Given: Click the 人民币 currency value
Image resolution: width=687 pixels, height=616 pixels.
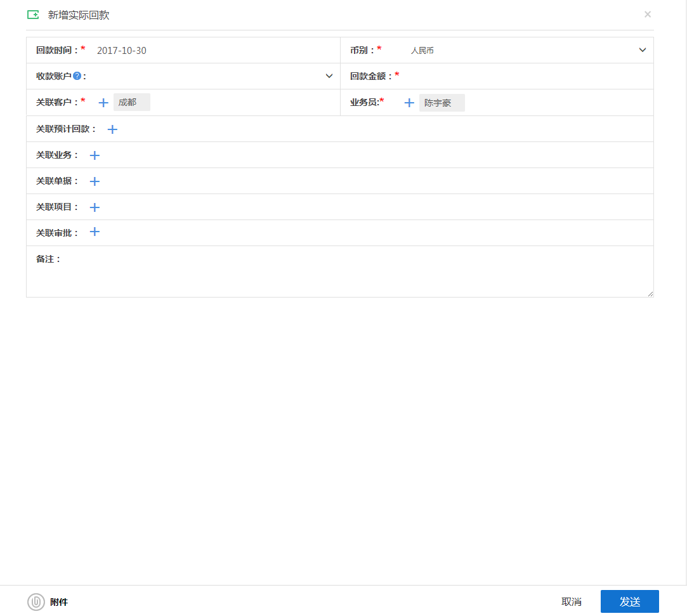Looking at the screenshot, I should (422, 50).
